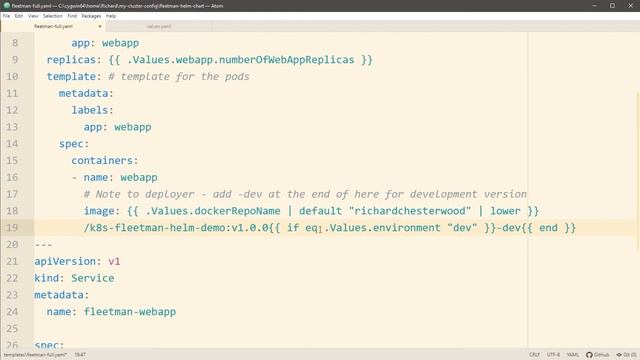Click 'app: webapp' on line 13
The height and width of the screenshot is (360, 640).
pos(118,127)
